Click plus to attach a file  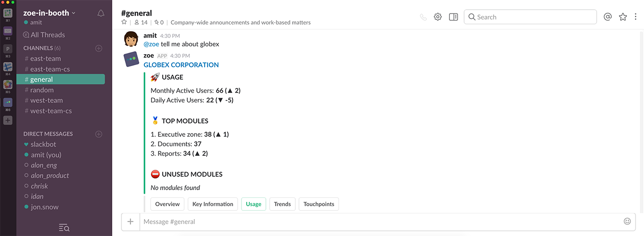[x=131, y=222]
